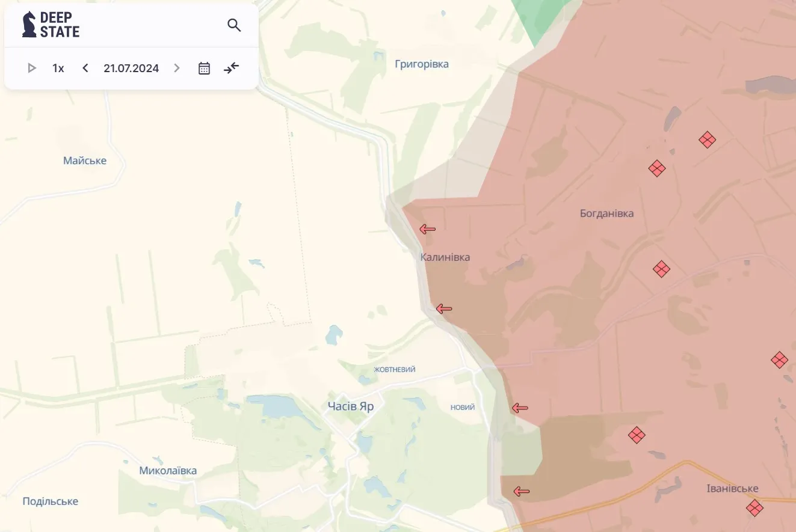Viewport: 796px width, 532px height.
Task: Go to the previous date
Action: pos(85,68)
